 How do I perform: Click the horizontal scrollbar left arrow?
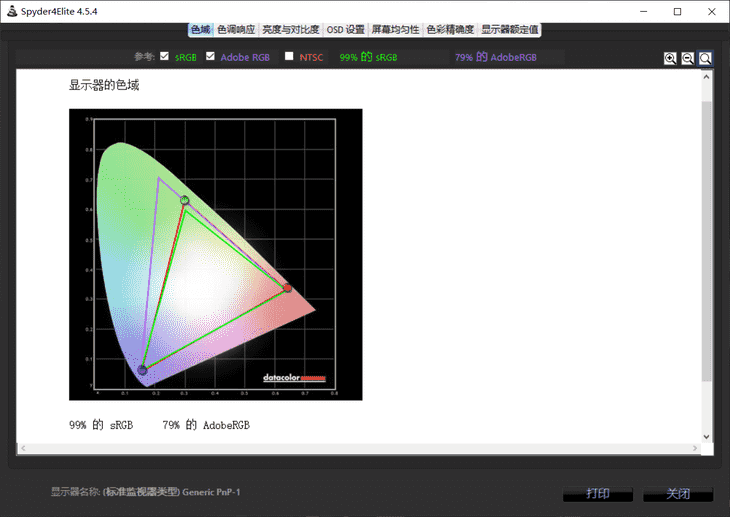pos(23,448)
